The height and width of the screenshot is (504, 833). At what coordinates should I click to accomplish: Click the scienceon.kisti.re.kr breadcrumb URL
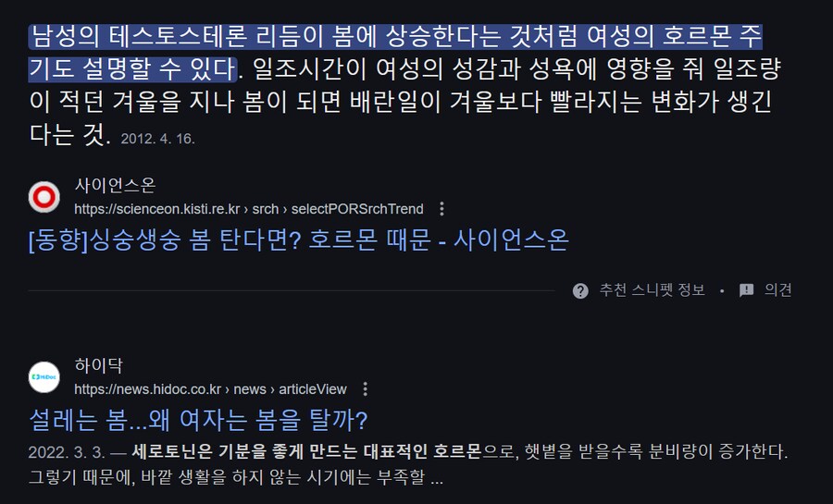pos(249,209)
